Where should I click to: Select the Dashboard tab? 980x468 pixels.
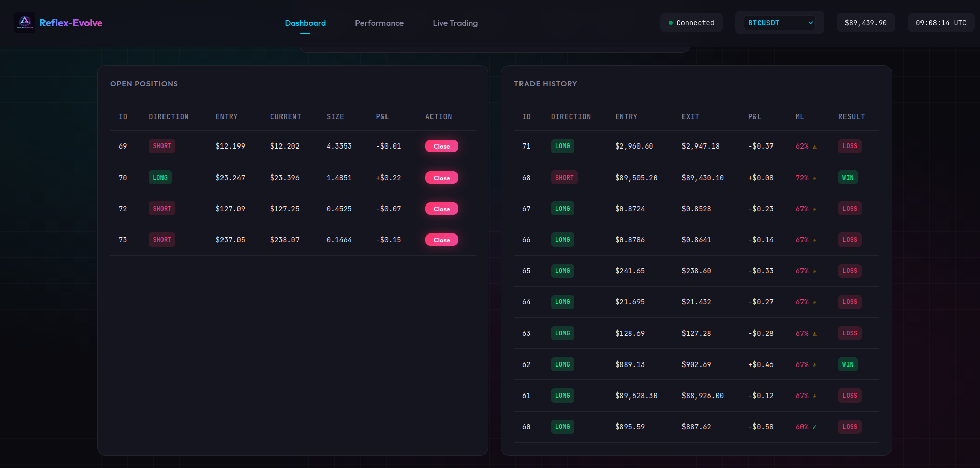coord(305,23)
